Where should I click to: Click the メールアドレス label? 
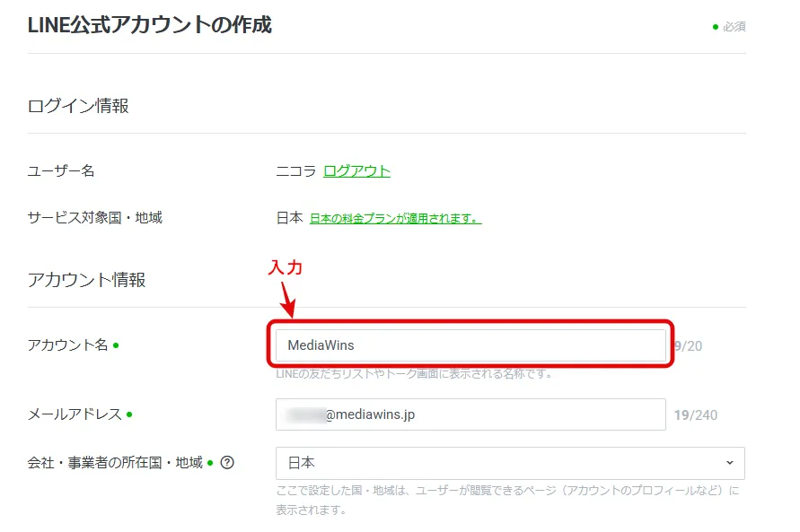pos(75,414)
